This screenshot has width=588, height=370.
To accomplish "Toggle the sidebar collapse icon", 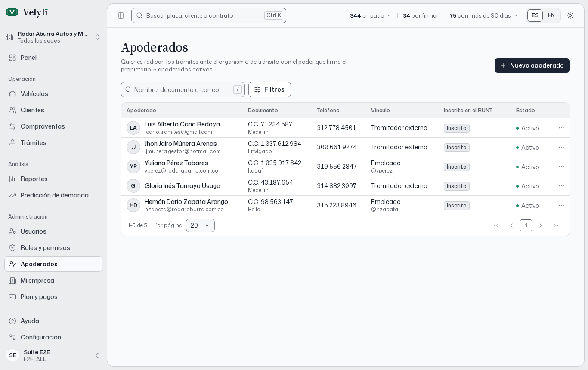I will pos(121,15).
